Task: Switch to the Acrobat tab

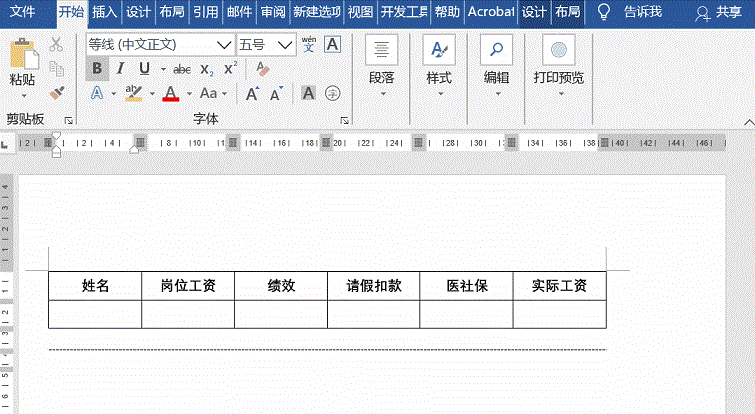Action: pyautogui.click(x=491, y=12)
